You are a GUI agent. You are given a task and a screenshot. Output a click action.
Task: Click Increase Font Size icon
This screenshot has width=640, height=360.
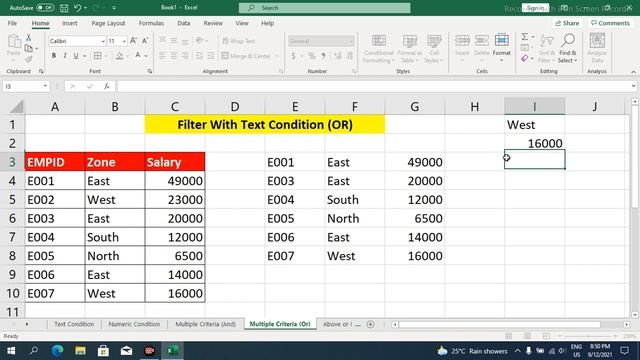click(x=133, y=41)
